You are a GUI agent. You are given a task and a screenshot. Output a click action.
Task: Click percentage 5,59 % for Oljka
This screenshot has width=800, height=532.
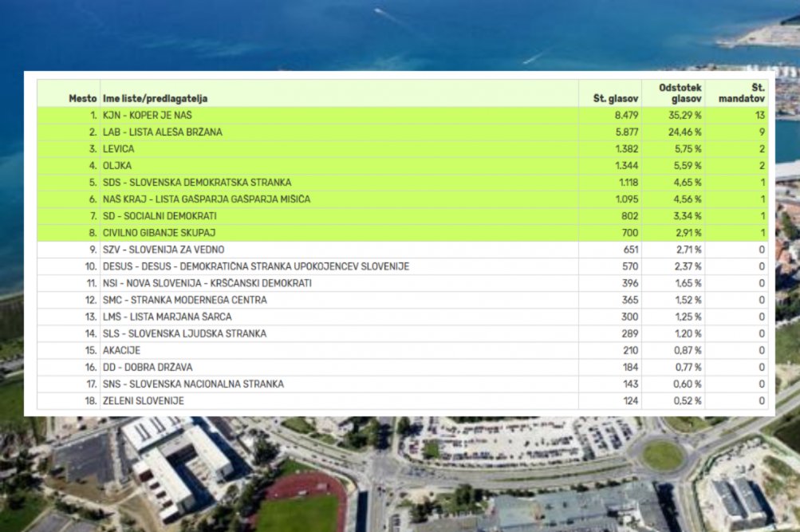point(688,166)
